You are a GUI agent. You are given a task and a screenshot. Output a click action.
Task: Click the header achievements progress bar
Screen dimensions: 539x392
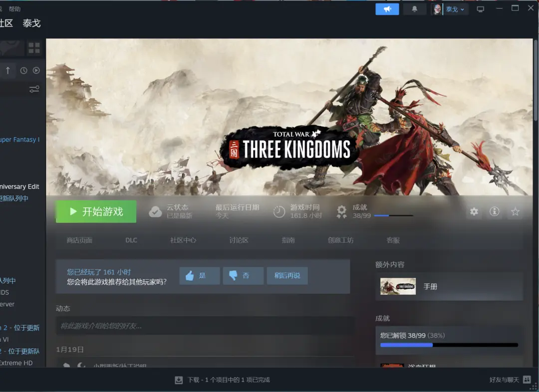(x=393, y=216)
